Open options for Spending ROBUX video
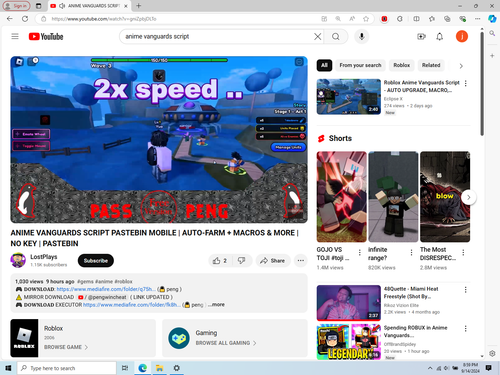The height and width of the screenshot is (375, 500). 466,329
